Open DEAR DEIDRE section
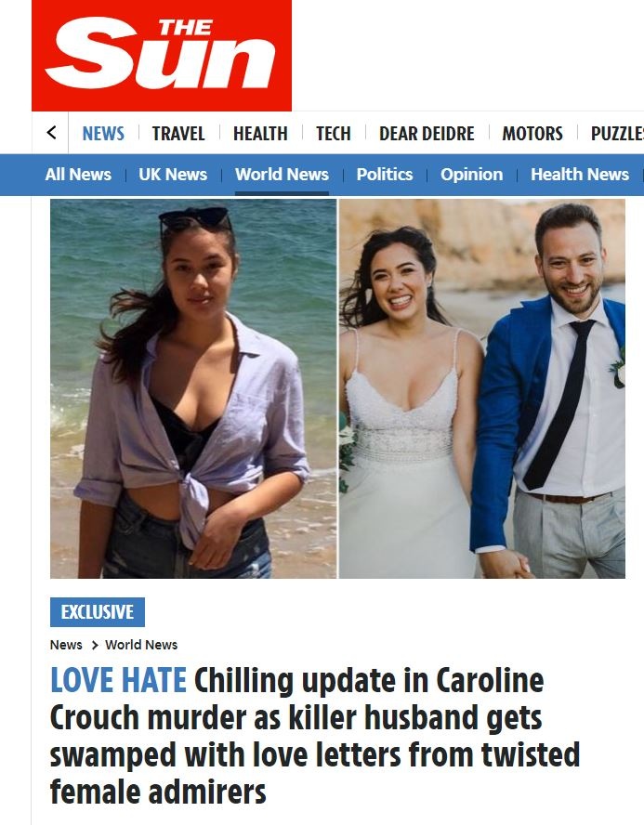The width and height of the screenshot is (644, 825). point(427,134)
